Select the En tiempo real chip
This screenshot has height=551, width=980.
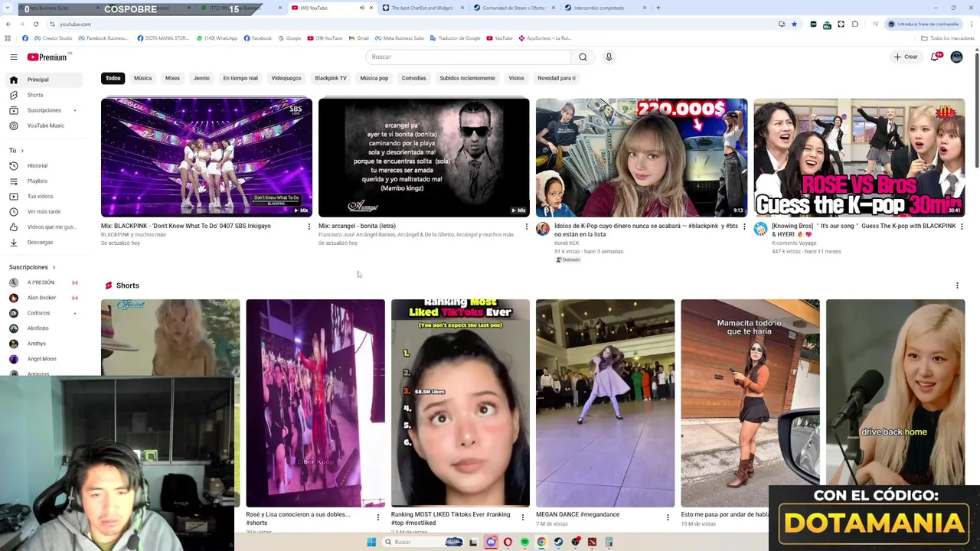pos(240,78)
